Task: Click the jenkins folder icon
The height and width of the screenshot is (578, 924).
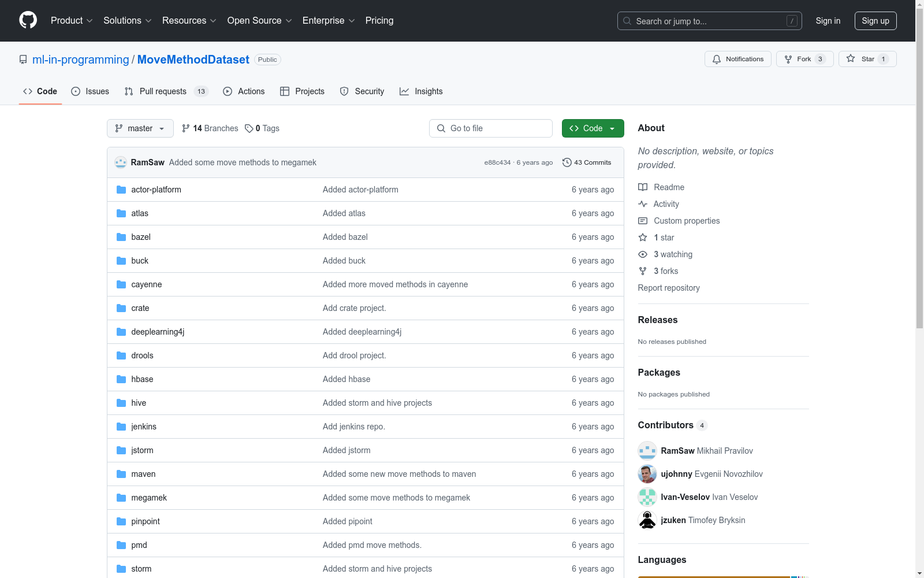Action: click(x=121, y=427)
